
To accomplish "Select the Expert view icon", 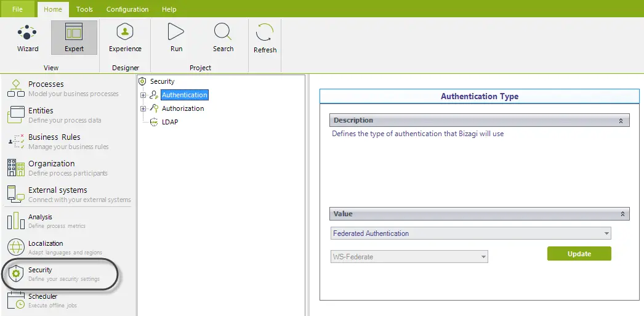I will click(x=74, y=31).
